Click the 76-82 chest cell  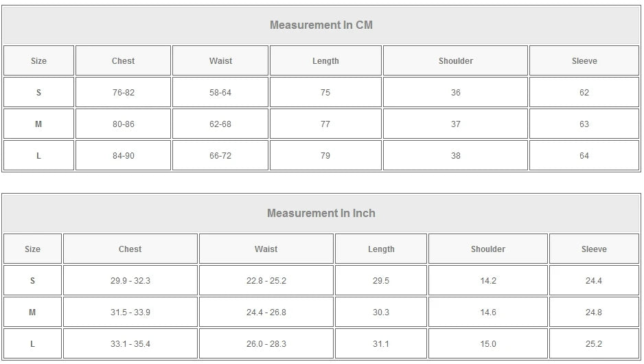tap(124, 93)
